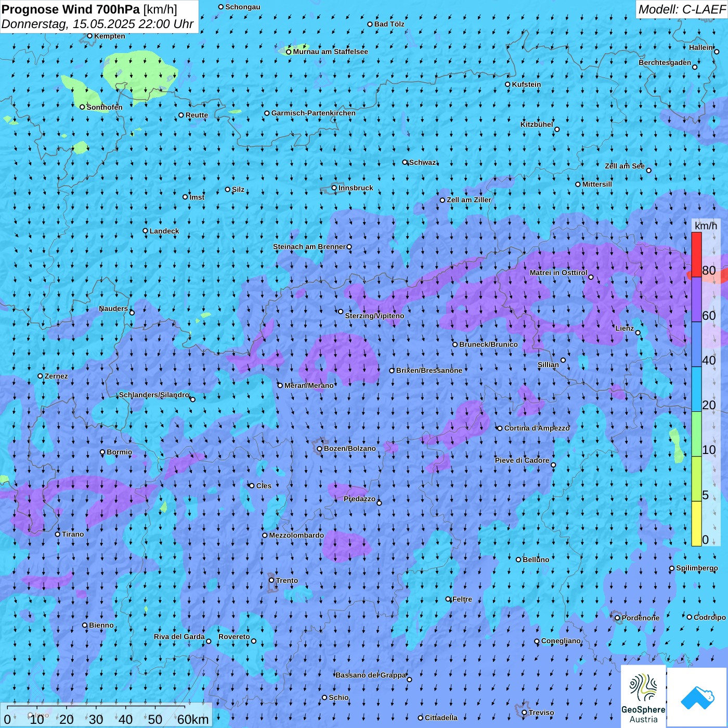Viewport: 728px width, 728px height.
Task: Click the 'Imst' label
Action: click(x=197, y=197)
